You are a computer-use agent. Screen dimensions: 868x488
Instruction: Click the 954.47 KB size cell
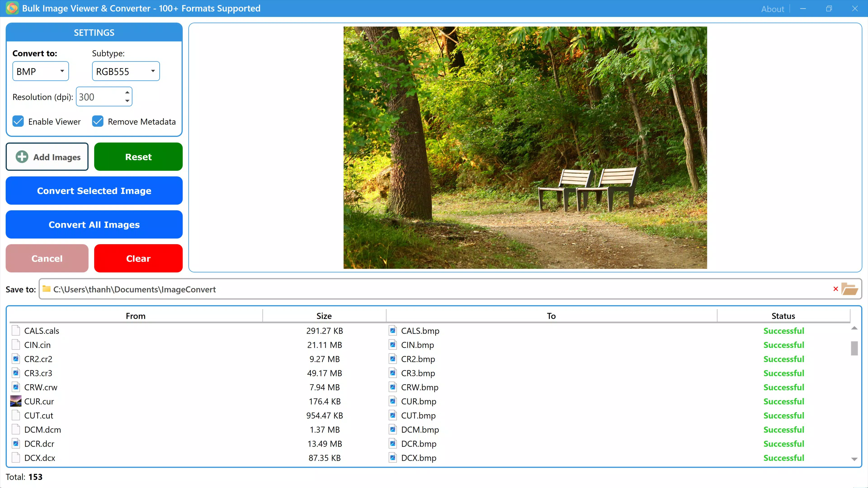click(x=325, y=415)
